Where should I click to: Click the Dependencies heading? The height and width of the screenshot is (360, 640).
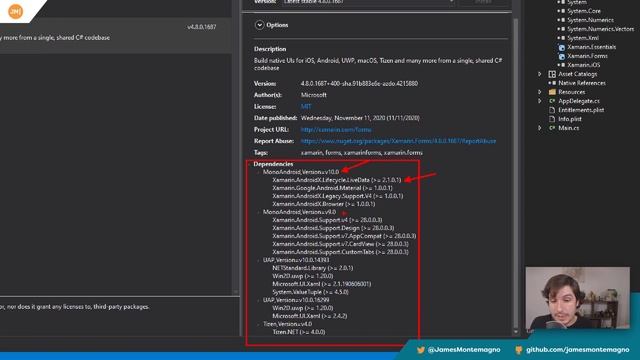[273, 164]
